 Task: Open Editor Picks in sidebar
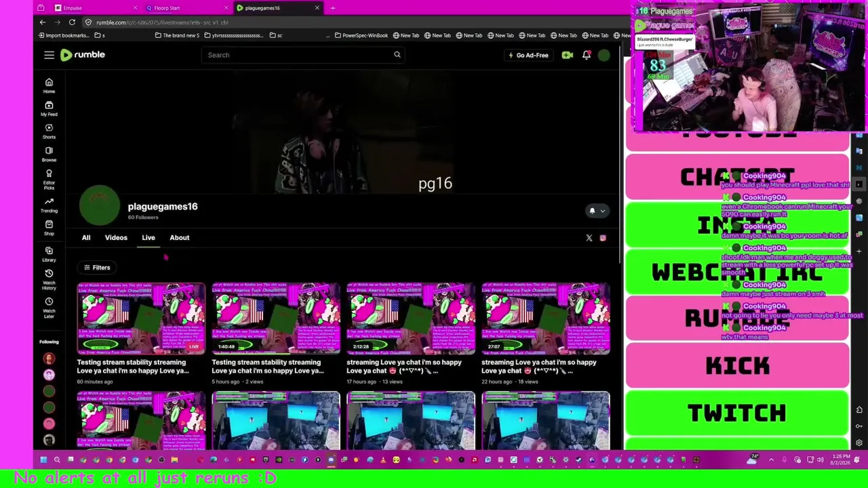tap(49, 180)
